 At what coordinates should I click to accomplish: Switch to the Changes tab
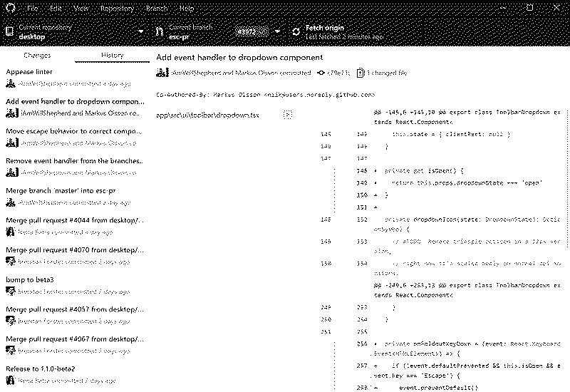coord(37,56)
